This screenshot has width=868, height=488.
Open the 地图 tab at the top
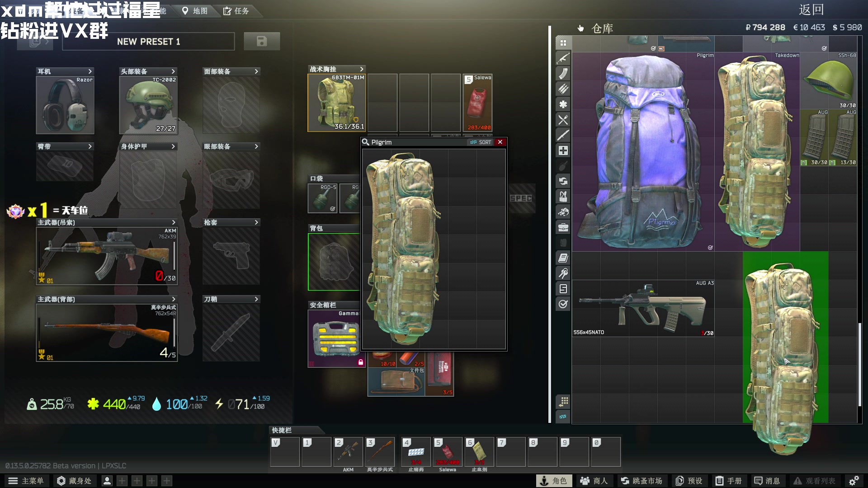click(194, 11)
